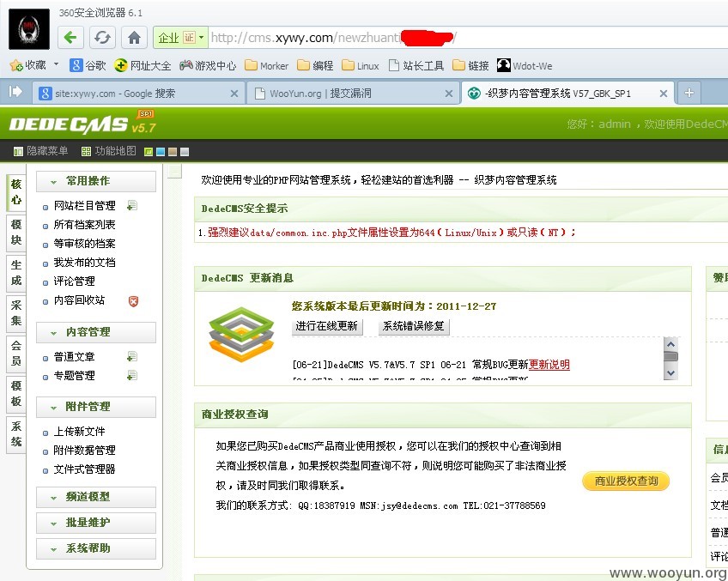Image resolution: width=728 pixels, height=581 pixels.
Task: Open the Wdot-We bookmark
Action: (525, 65)
